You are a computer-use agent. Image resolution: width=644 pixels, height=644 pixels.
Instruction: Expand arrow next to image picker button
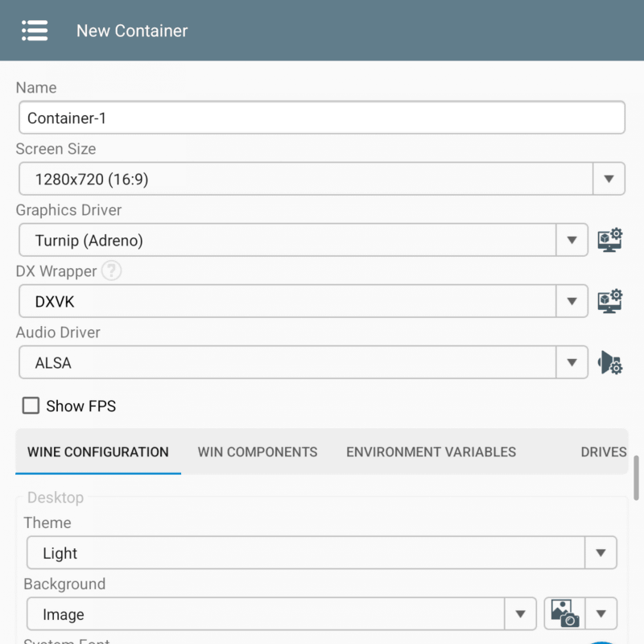point(601,614)
